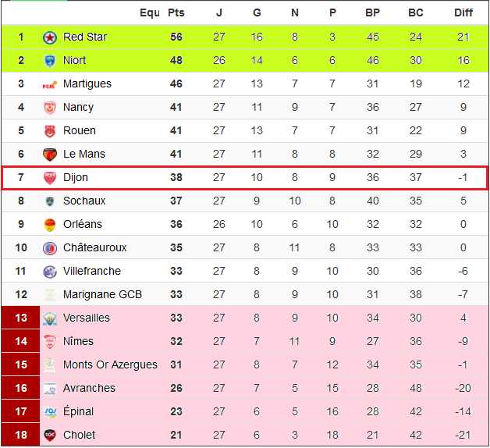Click the BP column header
Viewport: 490px width, 448px height.
click(373, 12)
